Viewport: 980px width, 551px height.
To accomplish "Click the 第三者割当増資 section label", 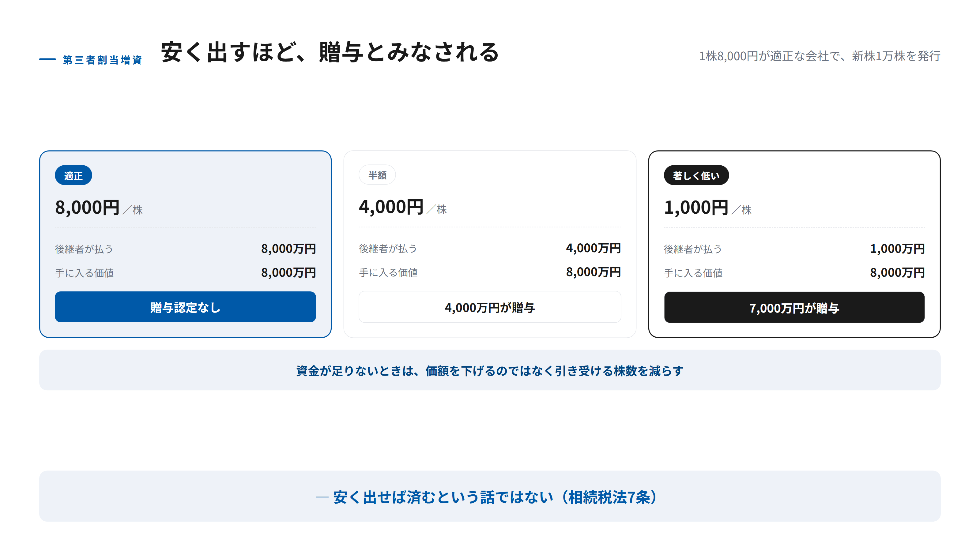I will click(x=102, y=60).
